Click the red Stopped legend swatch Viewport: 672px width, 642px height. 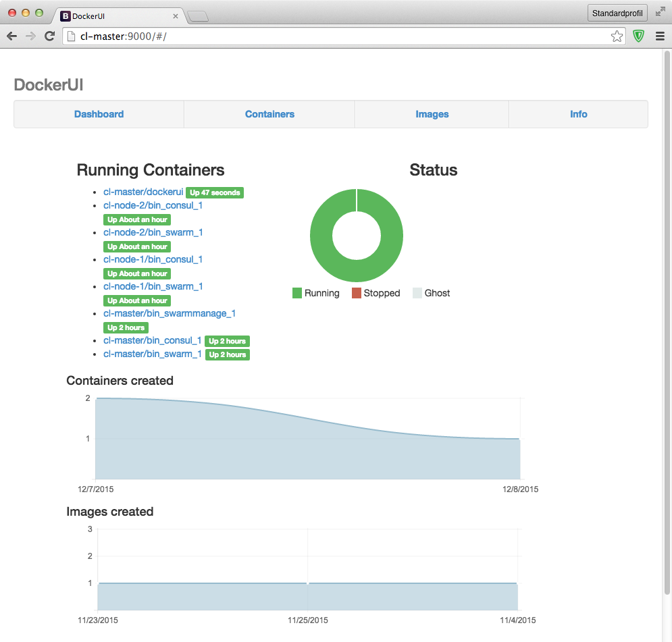pos(357,293)
